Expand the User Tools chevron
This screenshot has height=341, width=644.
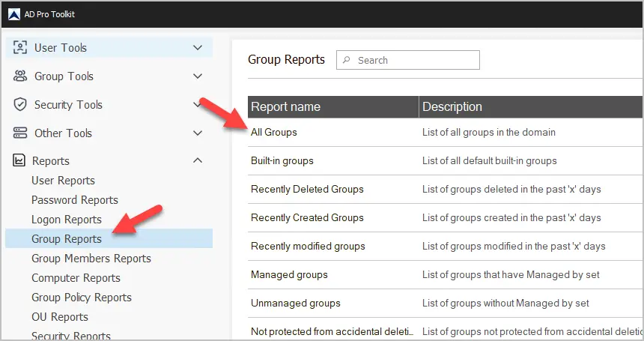198,48
